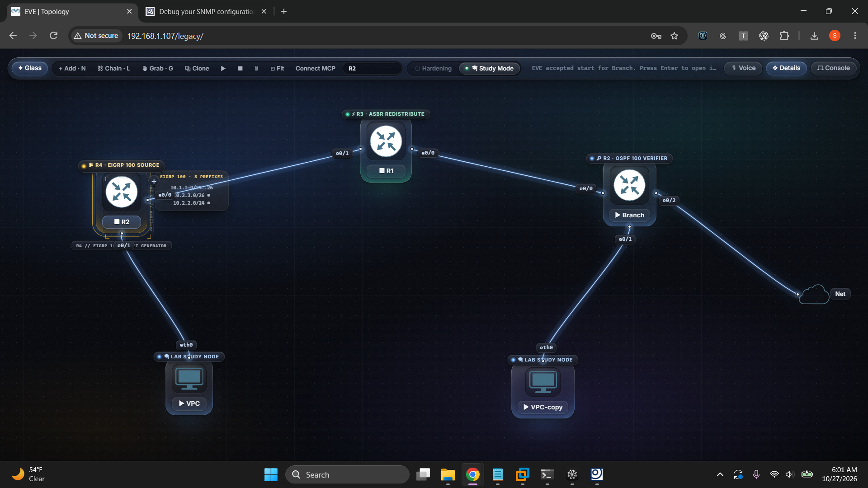
Task: Click the R2 node name input field
Action: point(372,68)
